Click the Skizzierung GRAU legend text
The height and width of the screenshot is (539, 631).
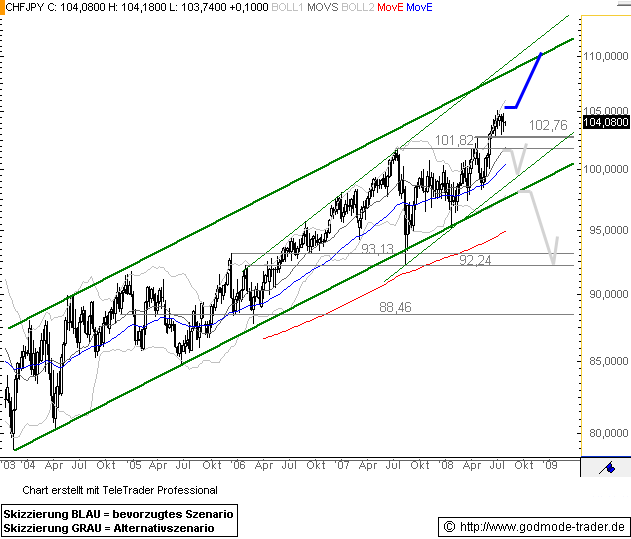(x=109, y=528)
